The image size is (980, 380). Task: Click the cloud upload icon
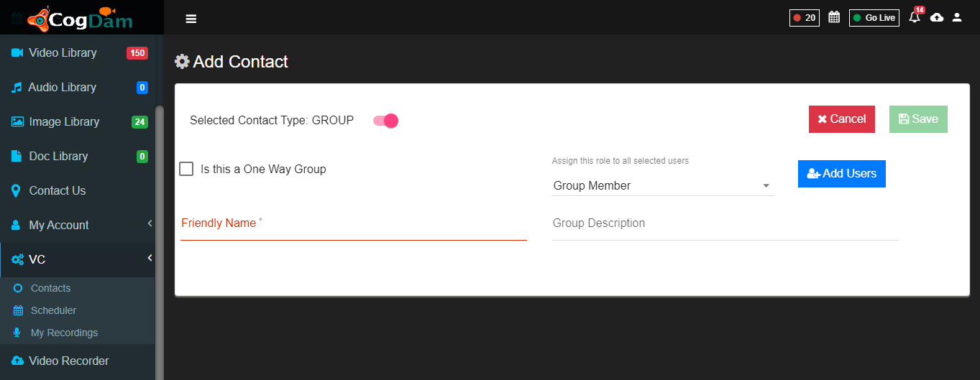[937, 17]
